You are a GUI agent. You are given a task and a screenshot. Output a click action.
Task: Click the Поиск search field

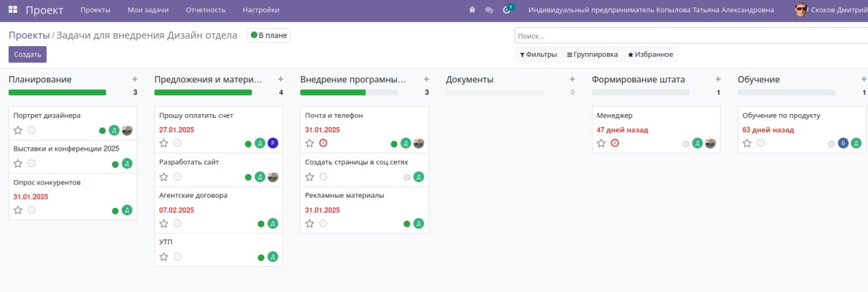(691, 36)
